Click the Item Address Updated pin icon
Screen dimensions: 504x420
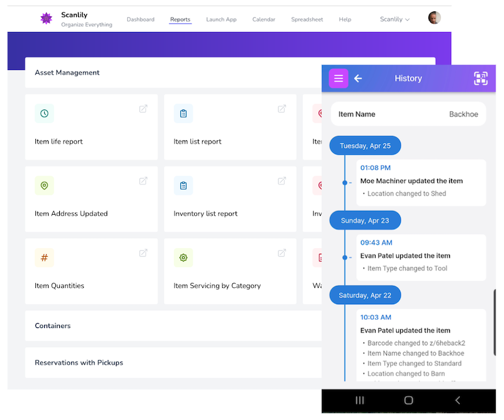click(x=44, y=186)
